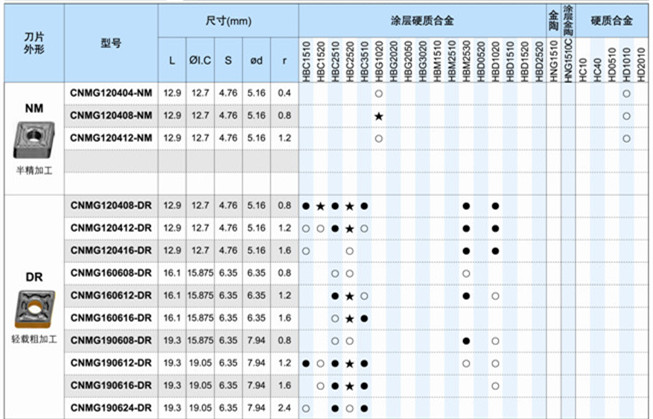Click the 半精加工 label under NM
653x419 pixels.
point(33,171)
